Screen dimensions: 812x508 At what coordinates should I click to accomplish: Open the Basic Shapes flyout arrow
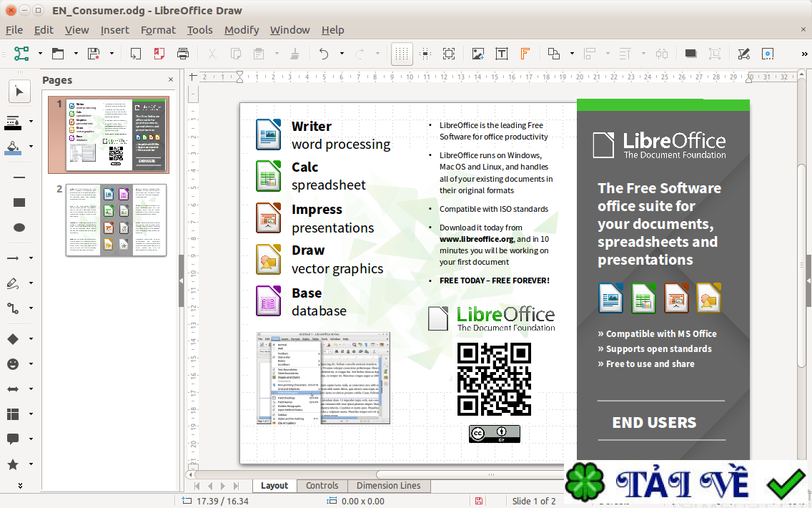31,338
